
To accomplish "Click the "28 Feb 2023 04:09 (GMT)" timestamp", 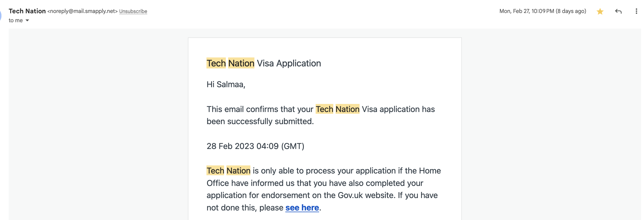I will pos(255,146).
